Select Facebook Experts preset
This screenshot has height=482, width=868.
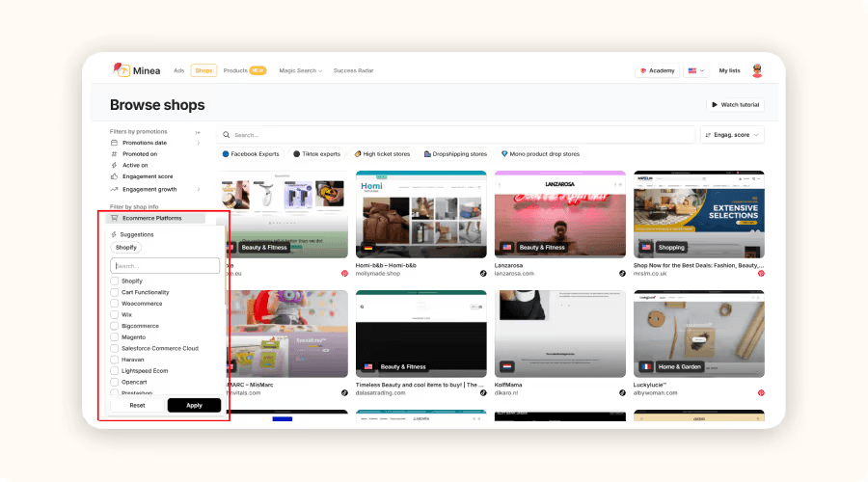[251, 154]
